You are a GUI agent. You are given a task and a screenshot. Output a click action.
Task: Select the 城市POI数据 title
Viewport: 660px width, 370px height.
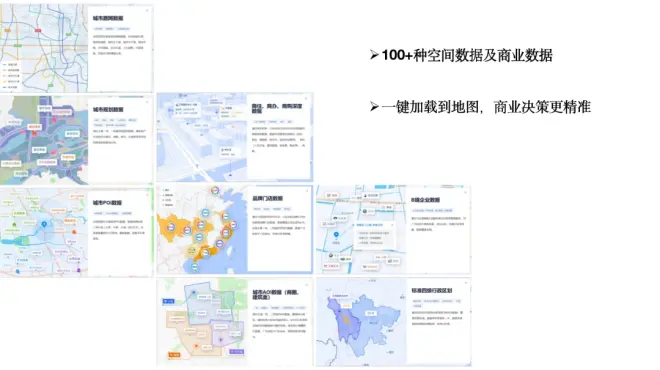[x=107, y=203]
